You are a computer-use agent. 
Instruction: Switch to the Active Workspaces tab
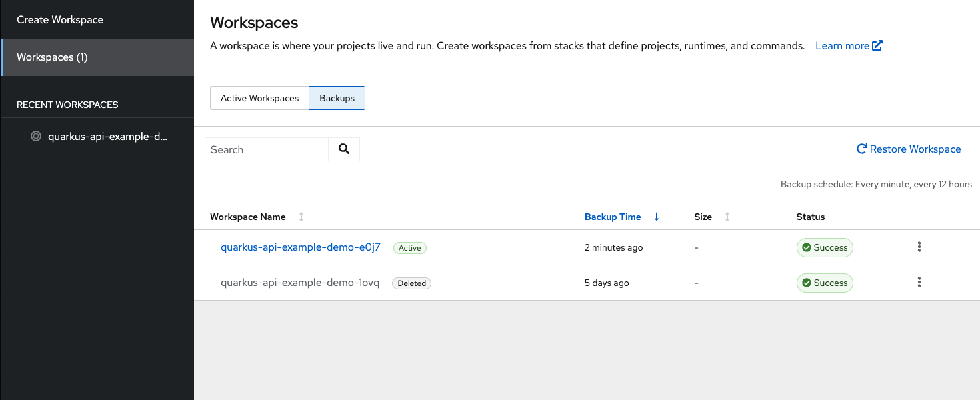[259, 98]
